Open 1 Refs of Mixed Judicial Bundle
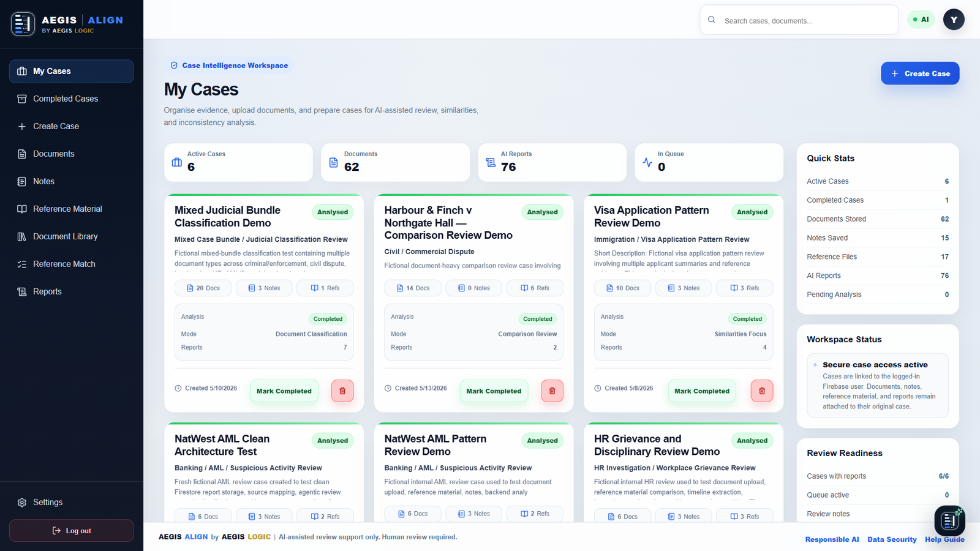980x551 pixels. tap(325, 288)
